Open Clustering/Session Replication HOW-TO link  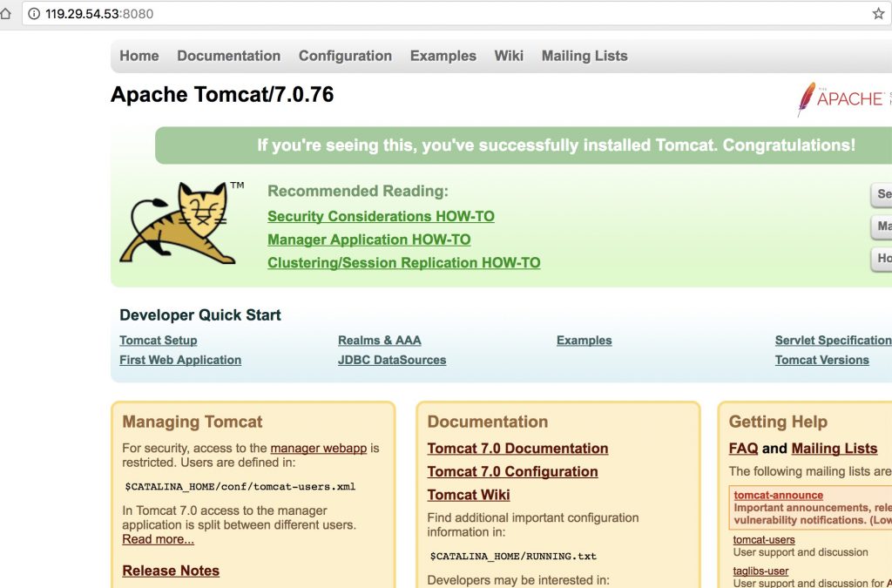click(403, 263)
